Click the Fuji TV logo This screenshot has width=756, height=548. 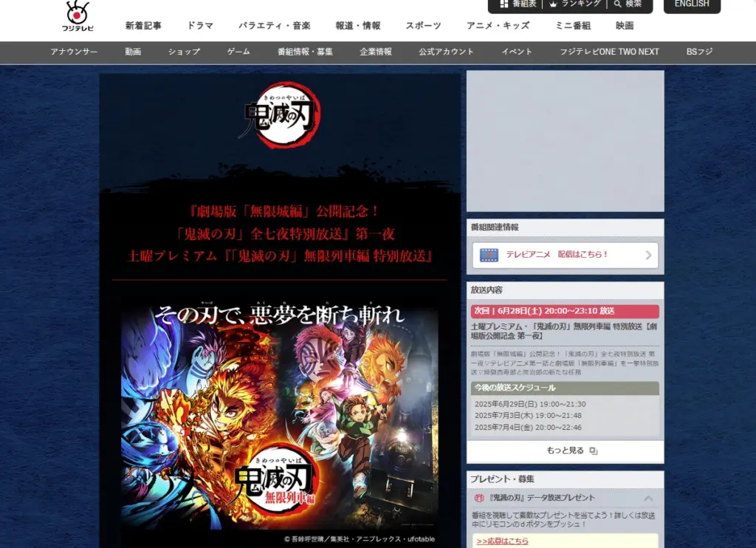point(77,16)
